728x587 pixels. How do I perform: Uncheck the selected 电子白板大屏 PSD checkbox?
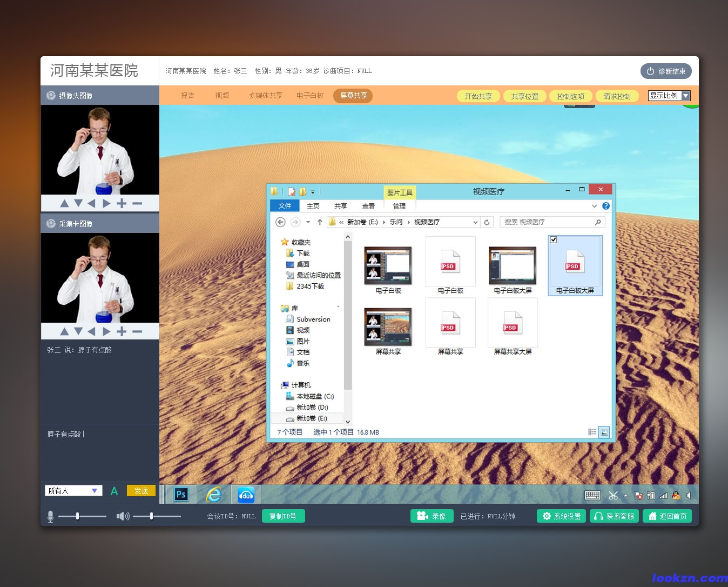[x=554, y=239]
